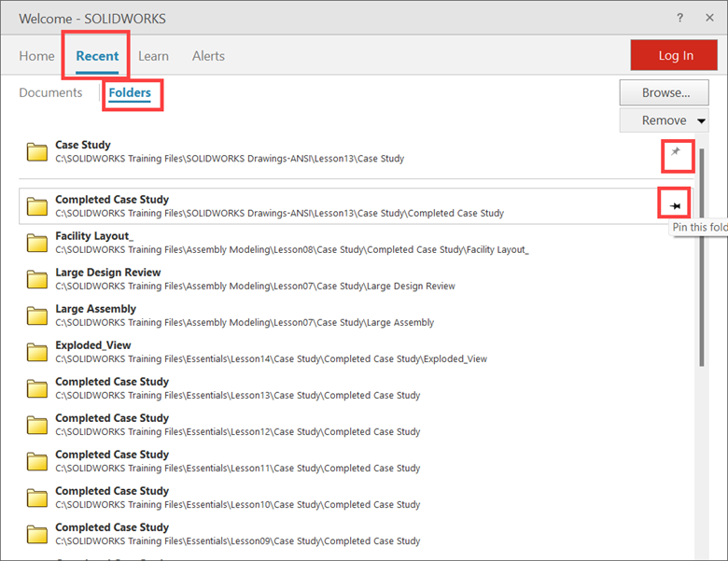Screen dimensions: 728x561
Task: Click folder icon for Essentials Lesson11 Completed Case Study
Action: click(37, 462)
